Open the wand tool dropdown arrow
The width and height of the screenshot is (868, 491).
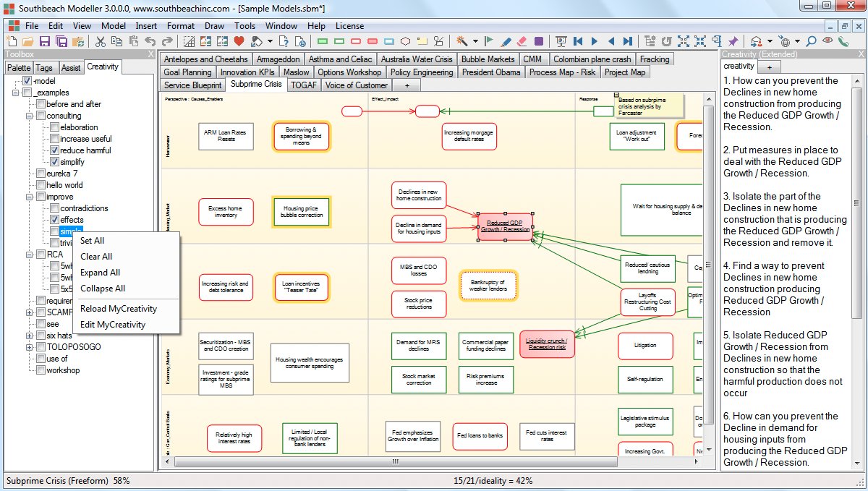475,40
